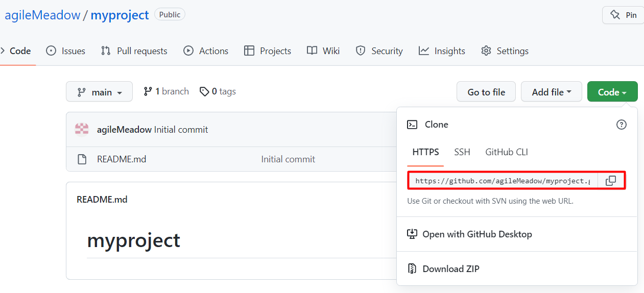644x293 pixels.
Task: Select the SSH clone tab
Action: pos(462,152)
